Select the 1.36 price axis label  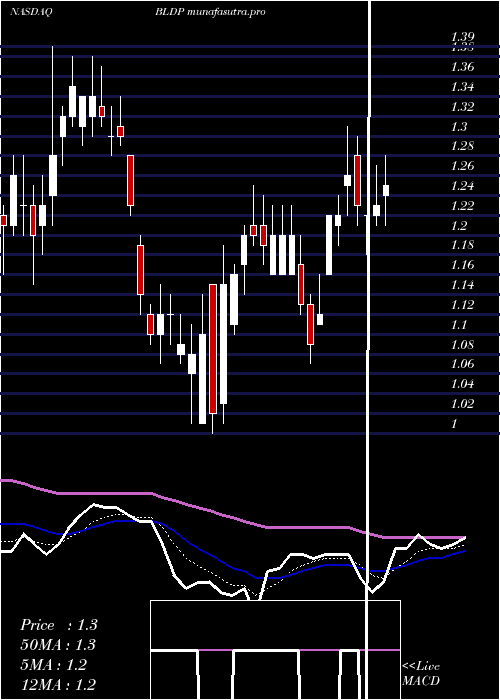pyautogui.click(x=462, y=67)
